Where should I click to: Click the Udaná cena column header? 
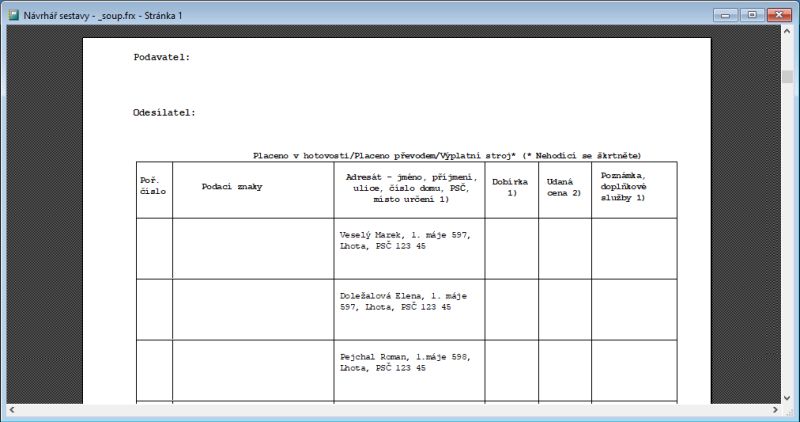[x=564, y=187]
